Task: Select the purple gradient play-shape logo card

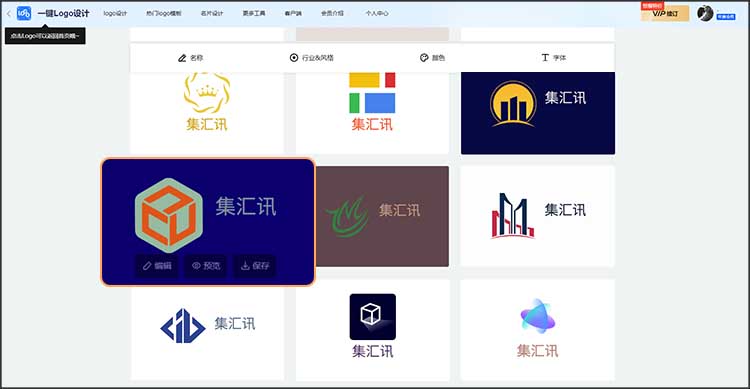Action: [x=538, y=330]
